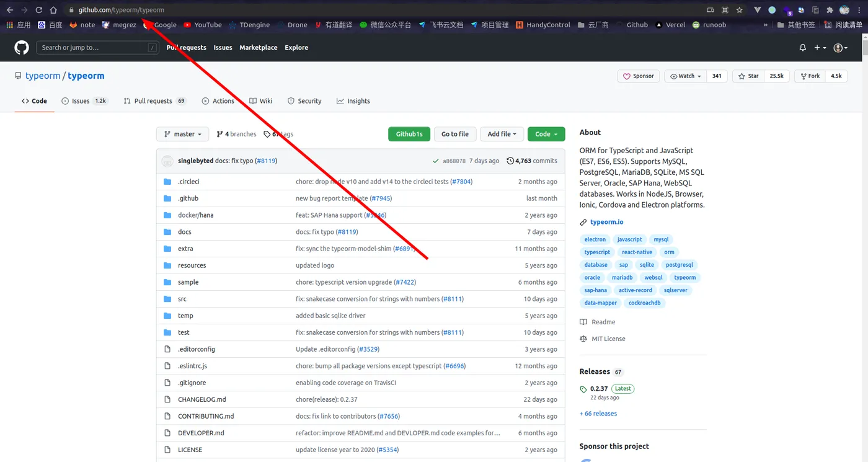Click the Go to file button
The width and height of the screenshot is (868, 462).
[455, 134]
